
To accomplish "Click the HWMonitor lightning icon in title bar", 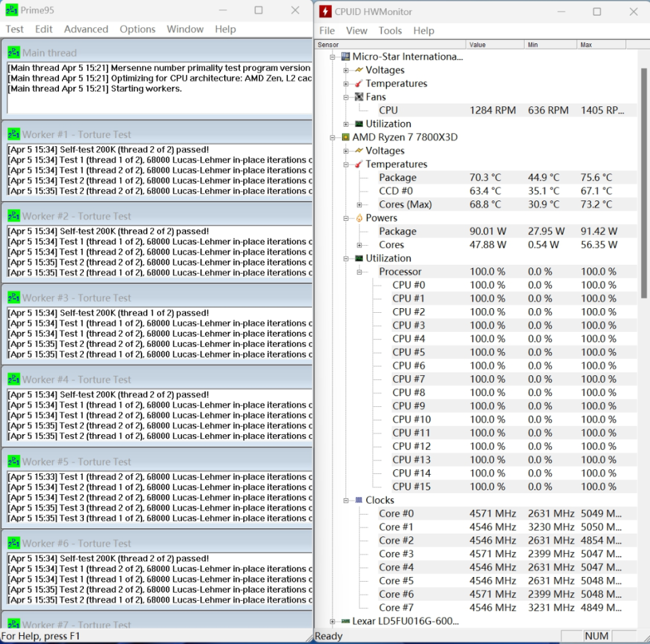I will click(x=325, y=12).
